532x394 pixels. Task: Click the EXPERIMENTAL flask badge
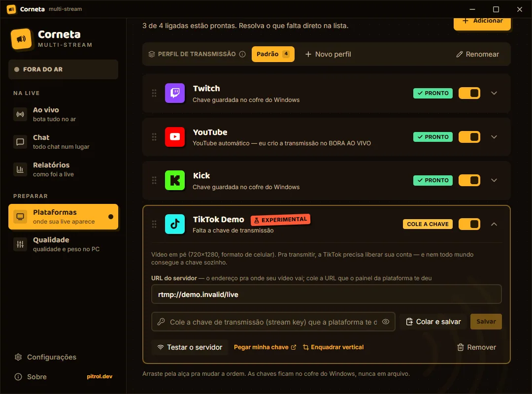pos(281,220)
